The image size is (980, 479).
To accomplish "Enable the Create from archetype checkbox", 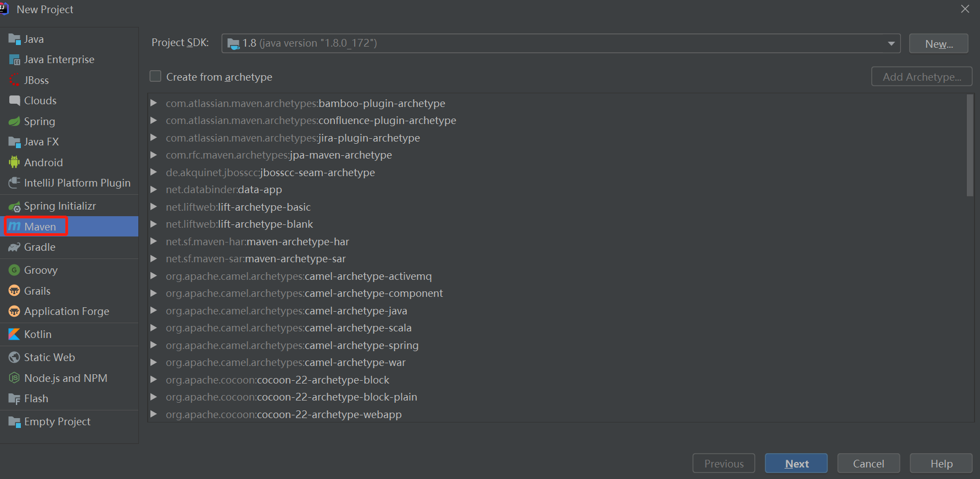I will point(156,77).
